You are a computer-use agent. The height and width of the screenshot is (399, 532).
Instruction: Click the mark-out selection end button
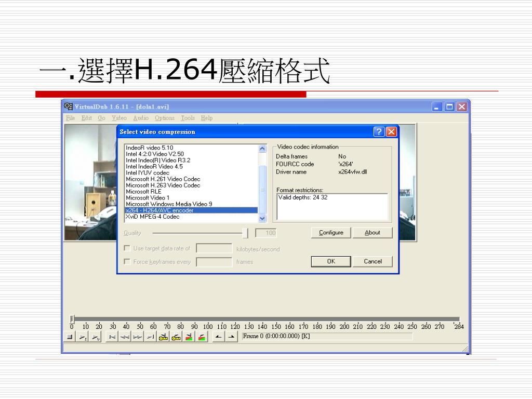pos(231,337)
